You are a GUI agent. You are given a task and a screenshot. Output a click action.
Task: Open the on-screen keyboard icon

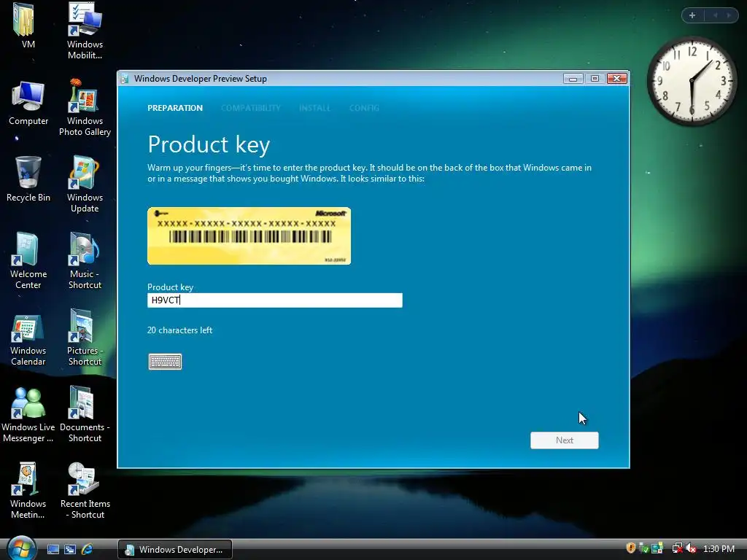pos(165,362)
